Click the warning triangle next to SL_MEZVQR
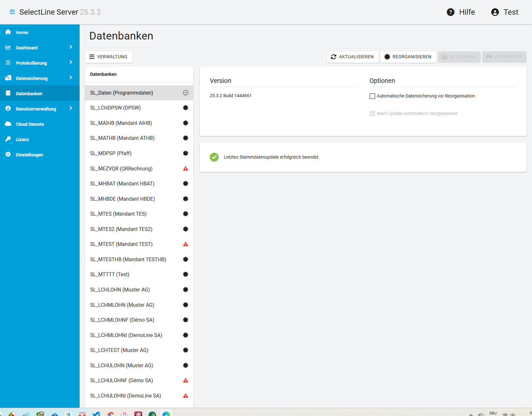Image resolution: width=532 pixels, height=416 pixels. [x=185, y=169]
